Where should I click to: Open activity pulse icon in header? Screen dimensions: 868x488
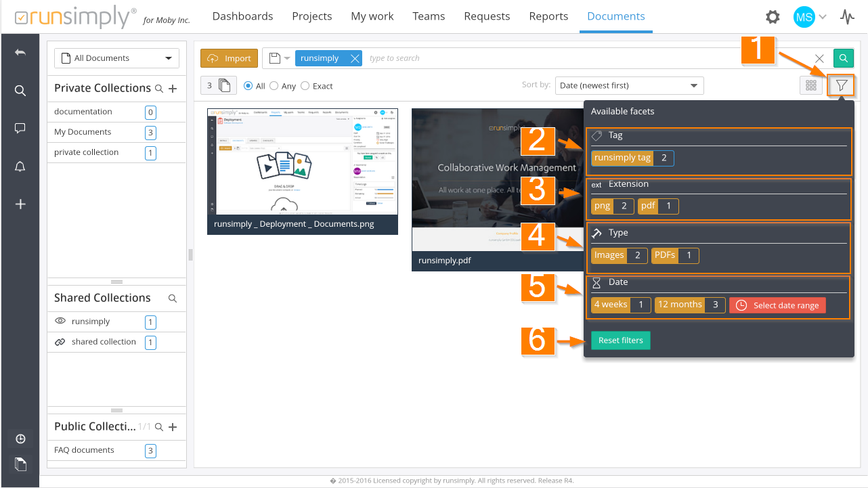pyautogui.click(x=847, y=17)
